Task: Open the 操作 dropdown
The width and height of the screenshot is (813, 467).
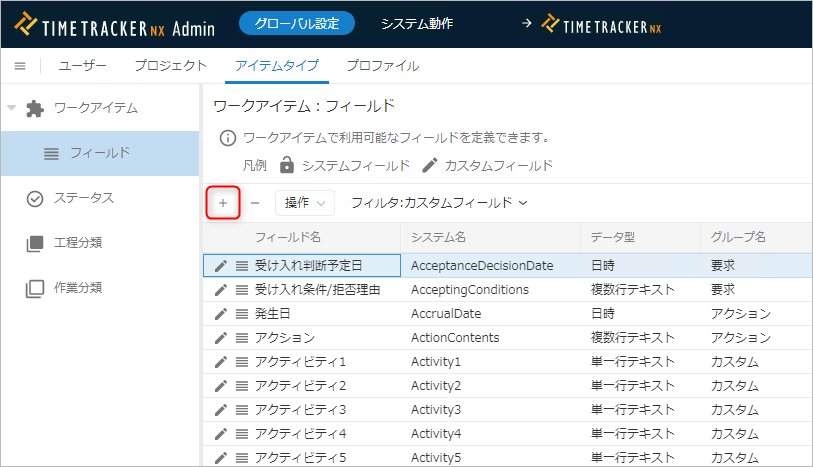Action: tap(304, 203)
